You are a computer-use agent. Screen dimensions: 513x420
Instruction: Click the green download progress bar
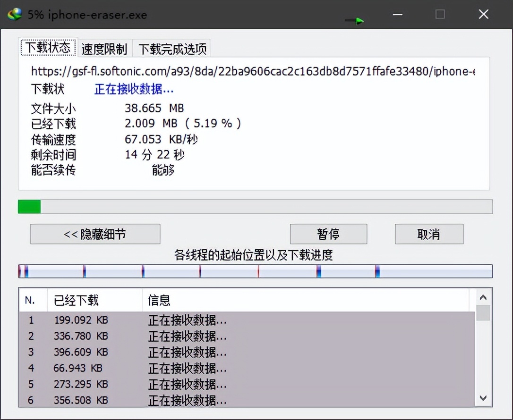255,207
